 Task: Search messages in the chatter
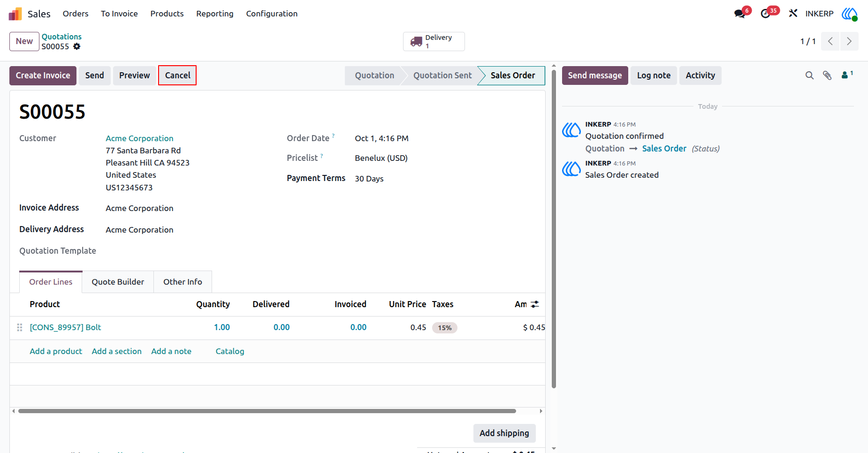click(809, 75)
